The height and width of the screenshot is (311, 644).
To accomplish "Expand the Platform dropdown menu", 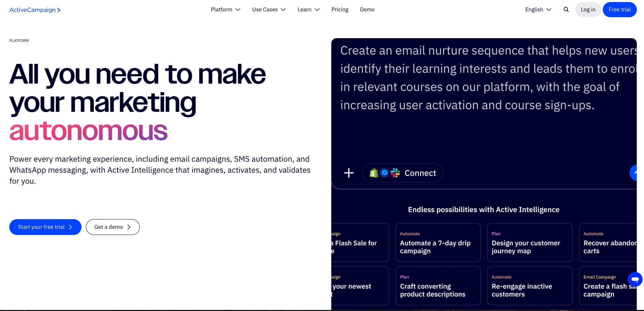I will pyautogui.click(x=225, y=10).
